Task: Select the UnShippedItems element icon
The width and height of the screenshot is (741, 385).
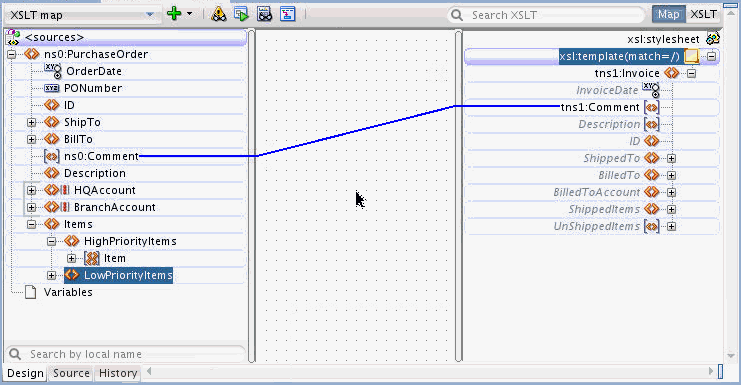Action: (x=652, y=226)
